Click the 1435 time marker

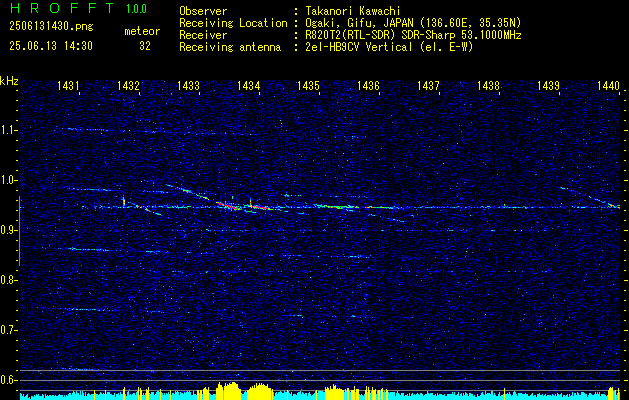(308, 85)
